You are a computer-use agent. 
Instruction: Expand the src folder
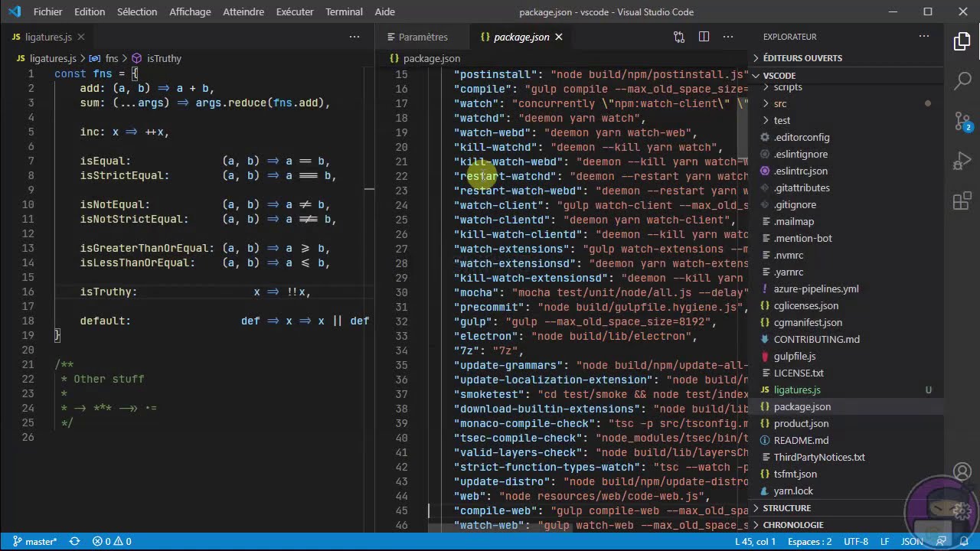tap(846, 103)
